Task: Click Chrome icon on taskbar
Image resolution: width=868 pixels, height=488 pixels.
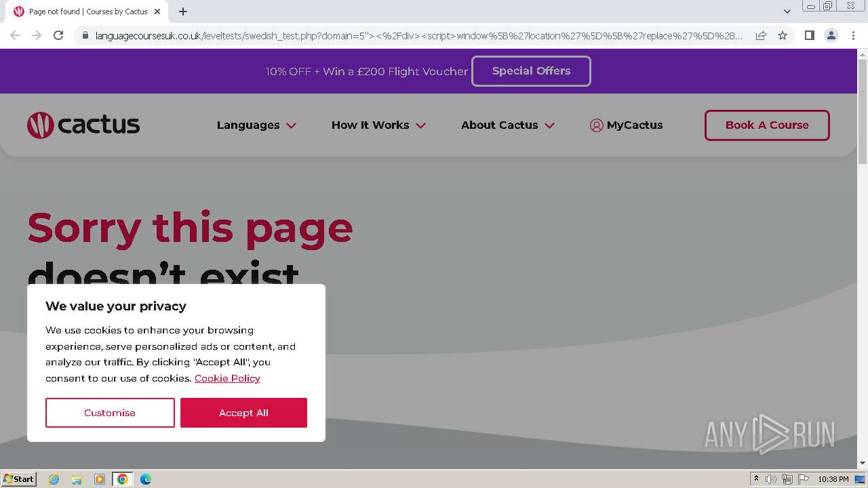Action: 123,479
